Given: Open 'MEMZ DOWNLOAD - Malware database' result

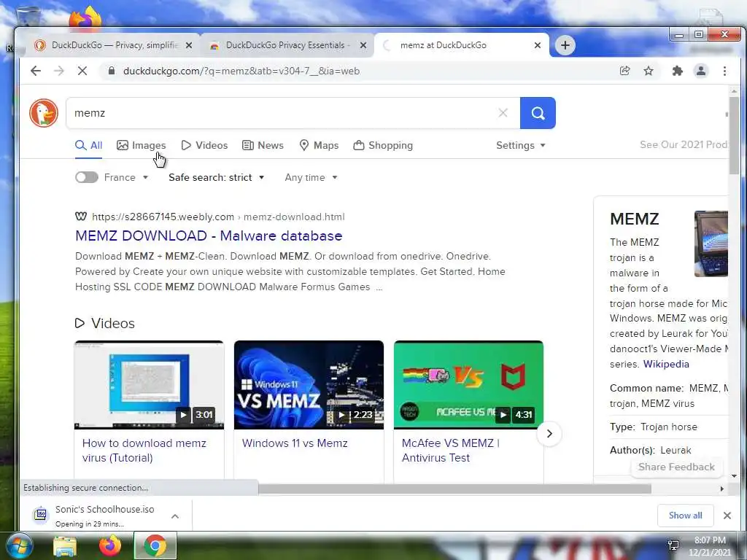Looking at the screenshot, I should (209, 236).
